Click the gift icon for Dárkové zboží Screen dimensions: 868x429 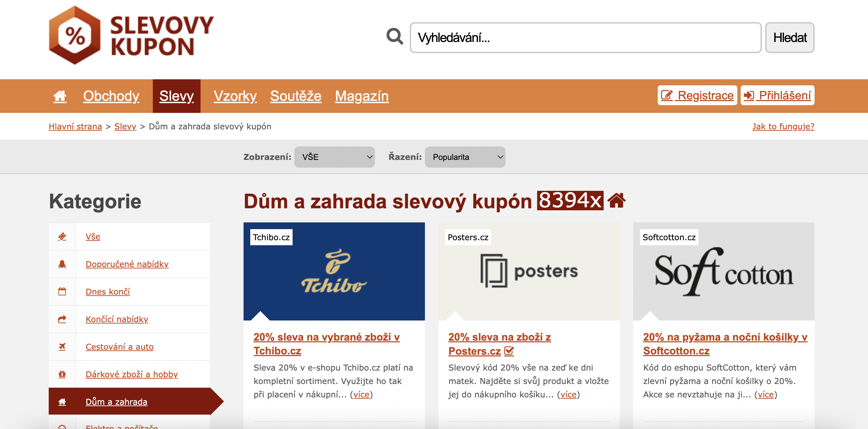click(62, 374)
